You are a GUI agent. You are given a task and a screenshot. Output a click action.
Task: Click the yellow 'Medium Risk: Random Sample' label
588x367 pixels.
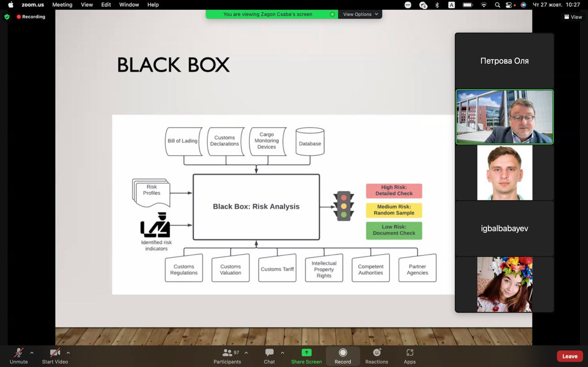click(394, 210)
